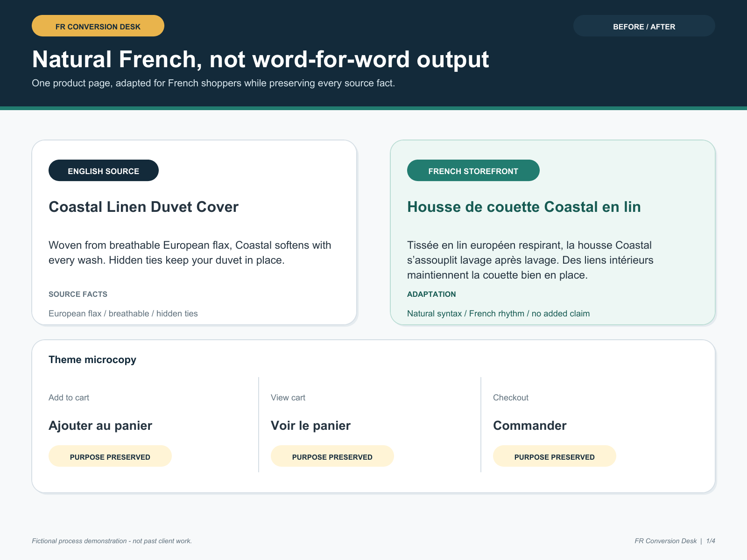
Task: Click the 'Ajouter au panier' translation
Action: (x=100, y=426)
